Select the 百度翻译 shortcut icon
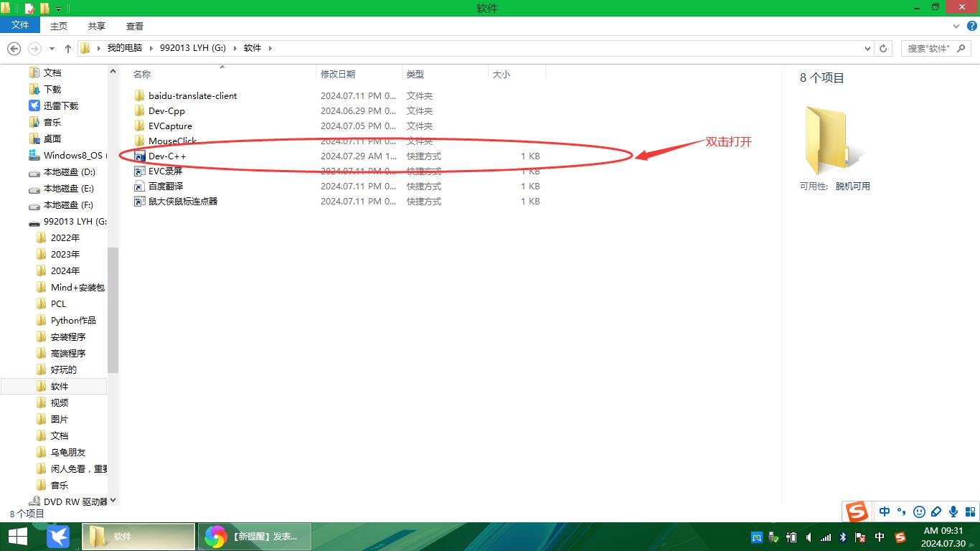980x551 pixels. coord(139,186)
